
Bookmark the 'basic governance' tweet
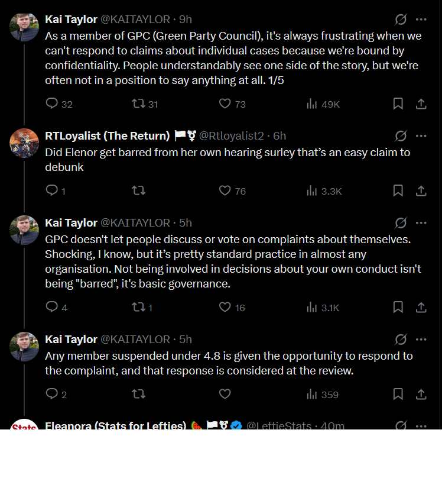pyautogui.click(x=398, y=307)
